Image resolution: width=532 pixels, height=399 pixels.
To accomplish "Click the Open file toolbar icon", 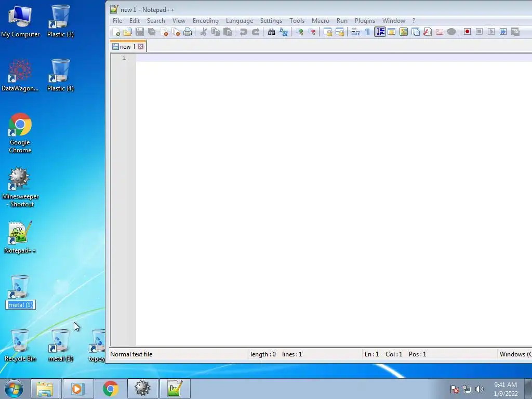I will (x=128, y=32).
